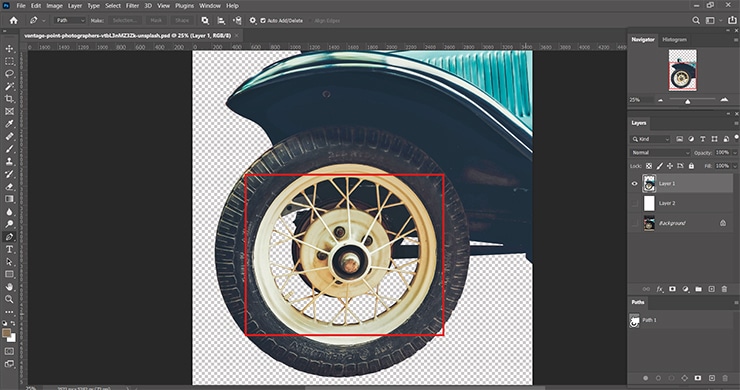The image size is (740, 390).
Task: Select the Move tool
Action: (x=9, y=49)
